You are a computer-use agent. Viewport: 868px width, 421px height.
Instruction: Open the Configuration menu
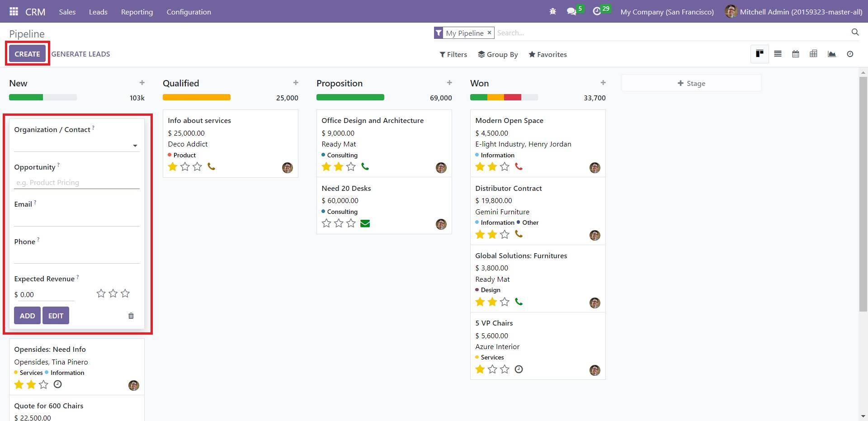(x=189, y=12)
